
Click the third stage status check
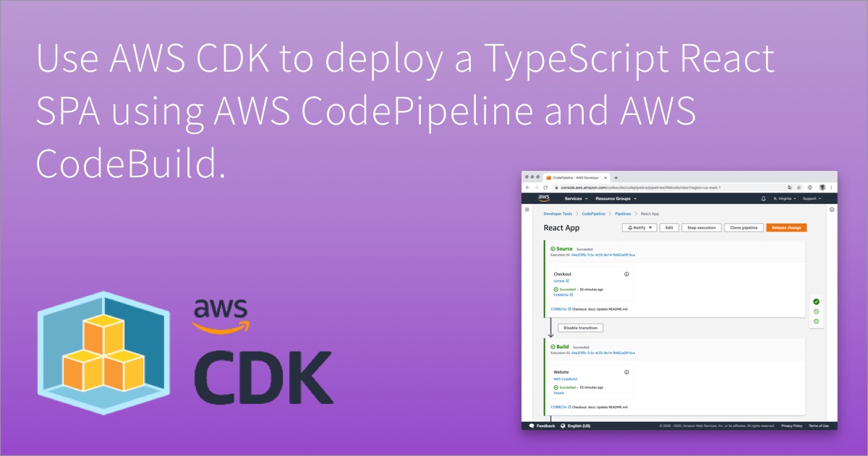click(816, 321)
